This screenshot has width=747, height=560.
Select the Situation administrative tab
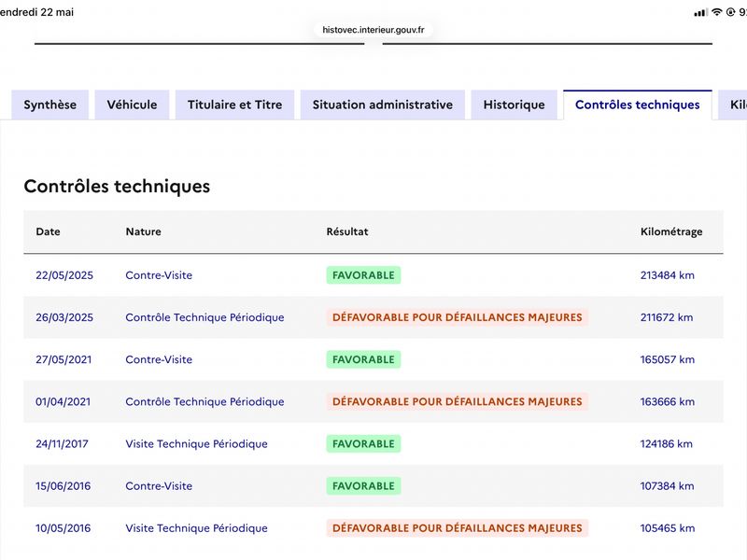[383, 105]
